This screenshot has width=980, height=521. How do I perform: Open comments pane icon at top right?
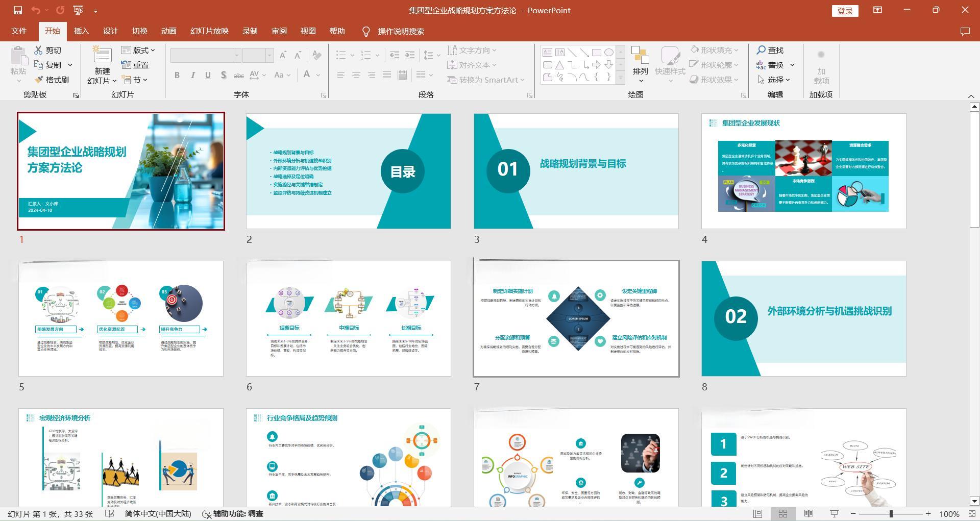(x=965, y=31)
